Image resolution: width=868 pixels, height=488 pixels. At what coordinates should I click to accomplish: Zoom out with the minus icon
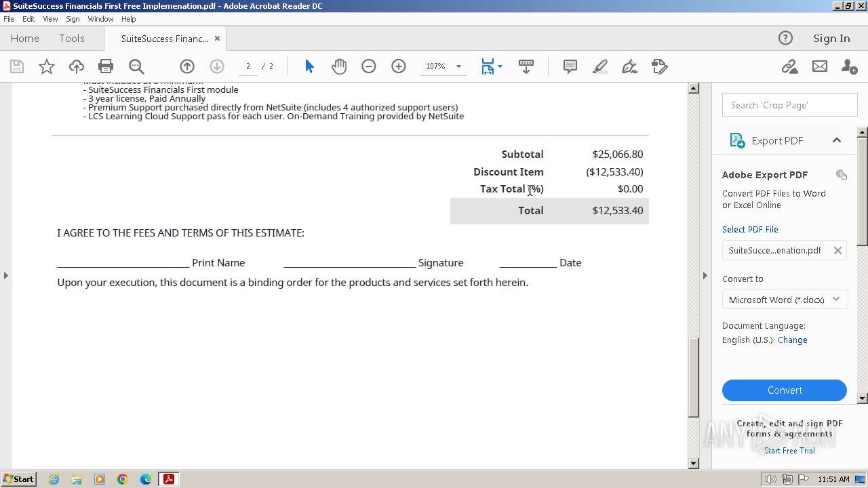click(x=369, y=66)
